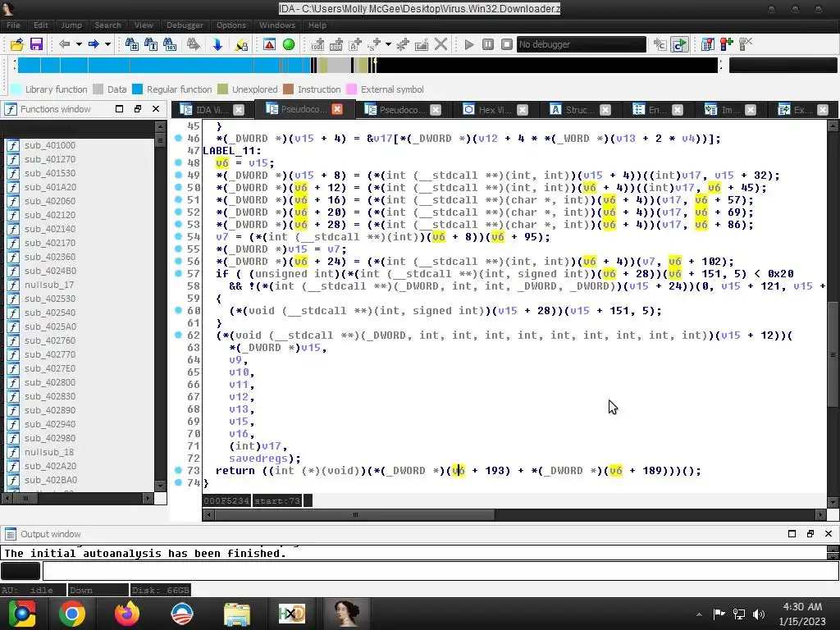
Task: Toggle breakpoint dot on line 48
Action: 178,163
